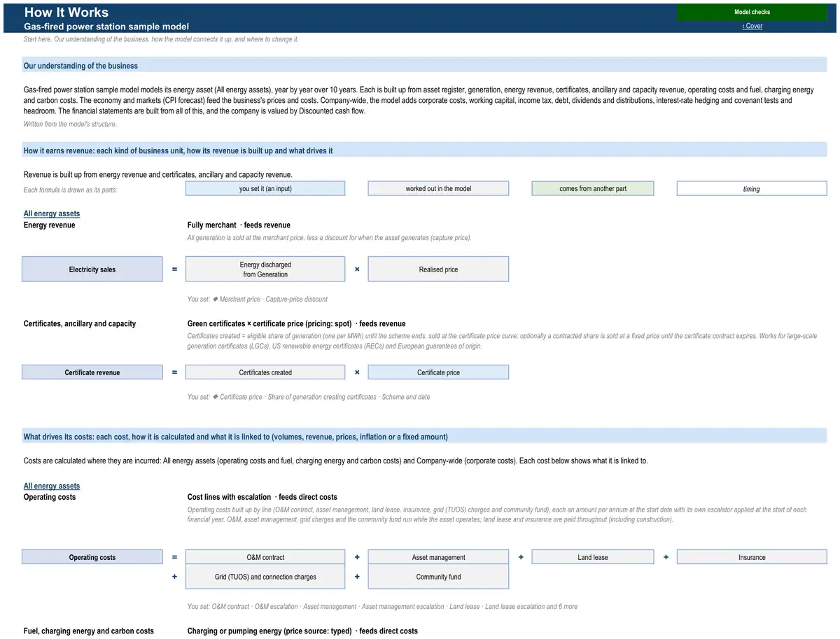
Task: Click the 'you set it (an input)' legend swatch
Action: (x=265, y=188)
